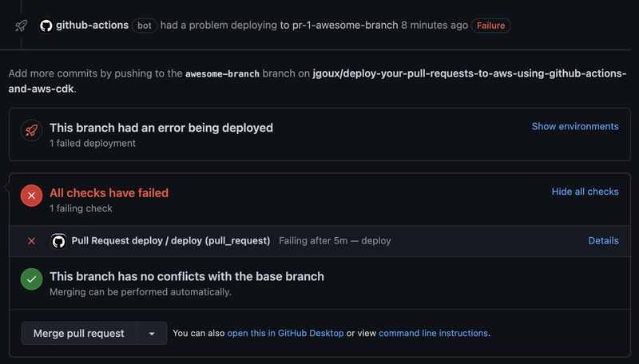Screen dimensions: 639x364
Task: Click the Merge pull request button
Action: (78, 334)
